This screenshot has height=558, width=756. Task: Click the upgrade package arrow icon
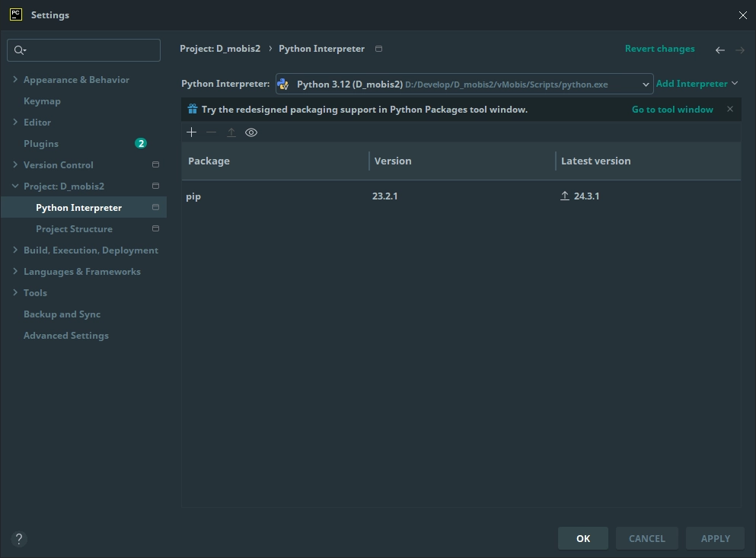[231, 132]
